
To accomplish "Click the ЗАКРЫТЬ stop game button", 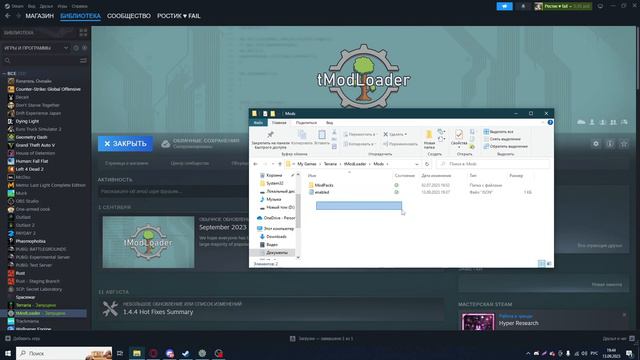I will point(125,144).
